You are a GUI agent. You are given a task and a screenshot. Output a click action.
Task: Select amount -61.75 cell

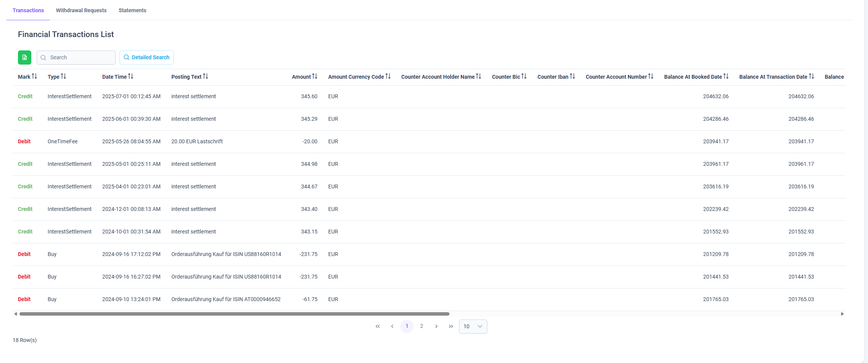point(310,299)
